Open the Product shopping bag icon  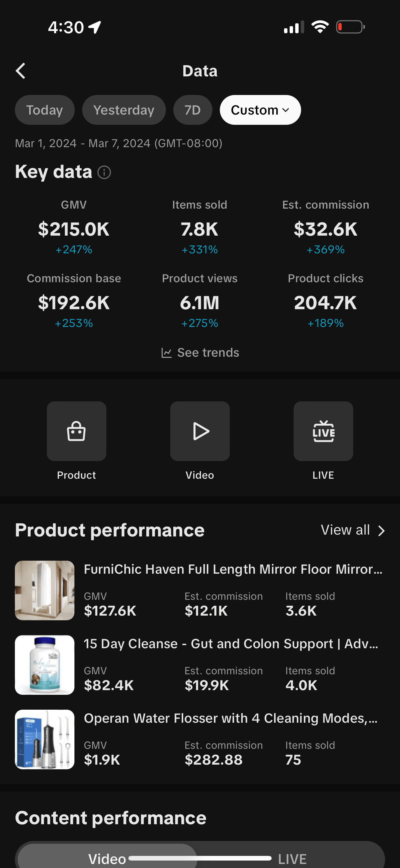(76, 431)
